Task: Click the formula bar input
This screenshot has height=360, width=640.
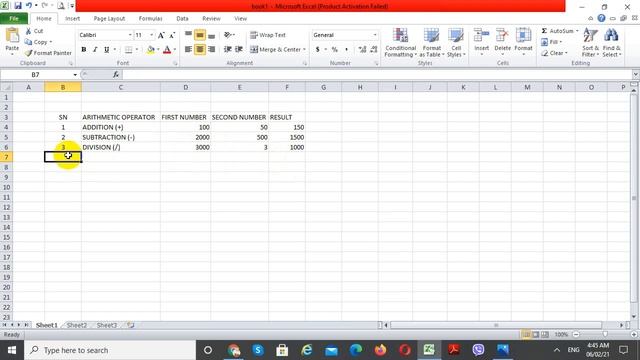Action: 377,75
